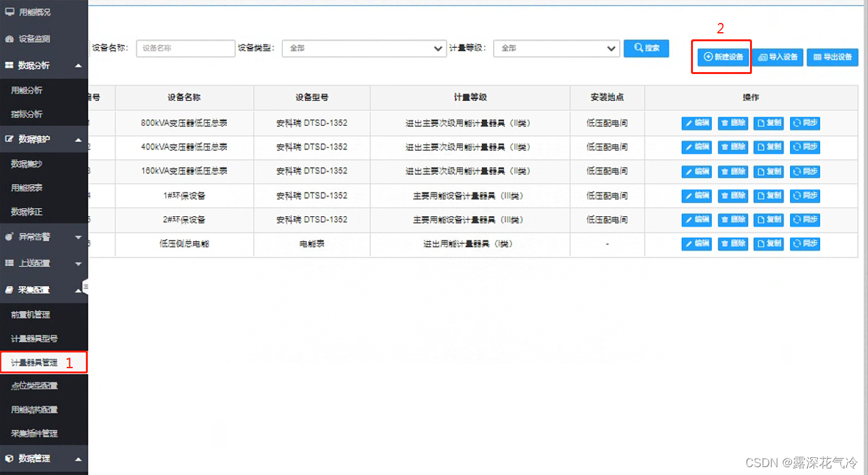The image size is (868, 475).
Task: Click the 导出设备 button
Action: pyautogui.click(x=833, y=57)
